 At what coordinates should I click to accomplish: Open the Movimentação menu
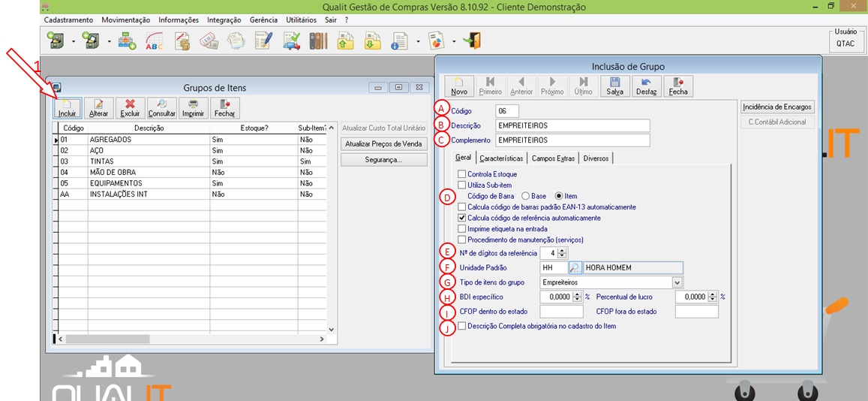click(x=125, y=20)
